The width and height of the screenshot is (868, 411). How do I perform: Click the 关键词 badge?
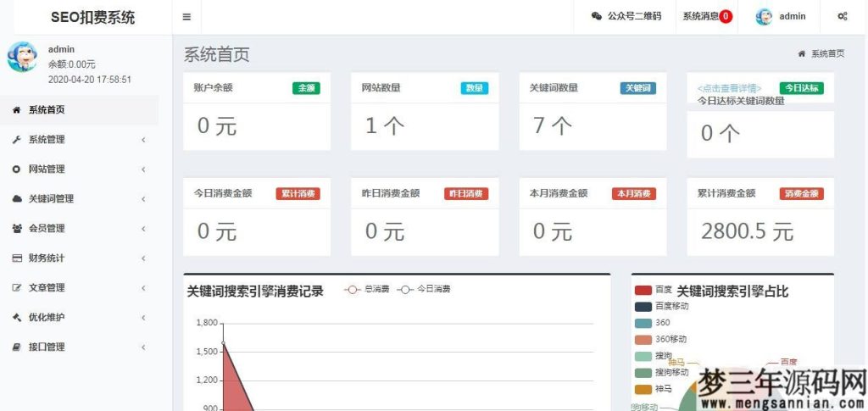click(x=638, y=88)
